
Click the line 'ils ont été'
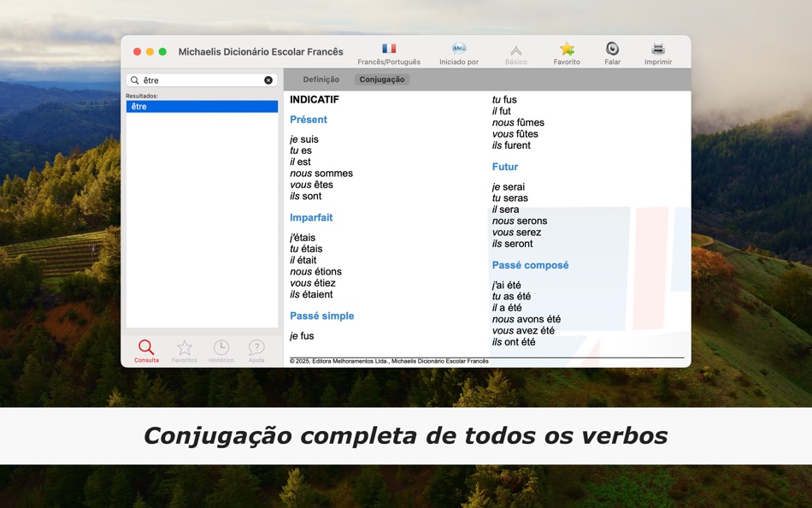(514, 342)
